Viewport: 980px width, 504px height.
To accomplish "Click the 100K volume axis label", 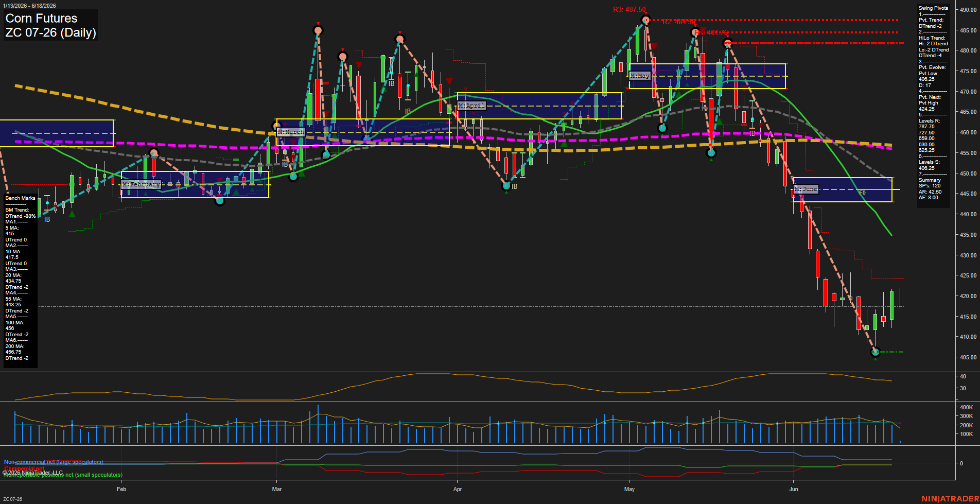I will click(967, 434).
